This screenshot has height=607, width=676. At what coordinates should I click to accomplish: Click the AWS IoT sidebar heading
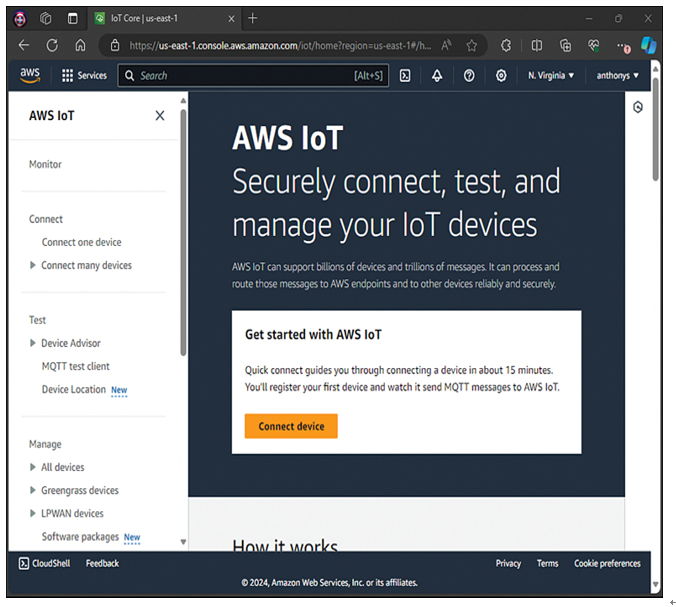[x=52, y=116]
